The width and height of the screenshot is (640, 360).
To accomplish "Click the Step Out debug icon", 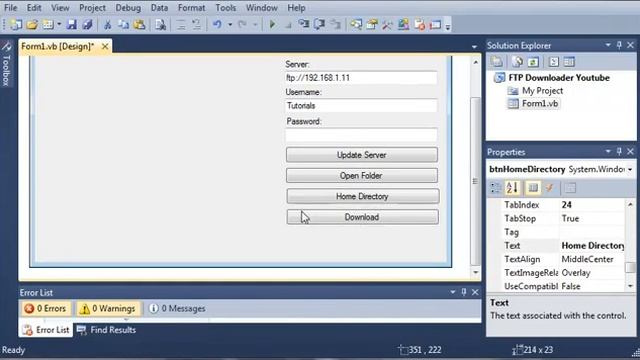I will (336, 24).
